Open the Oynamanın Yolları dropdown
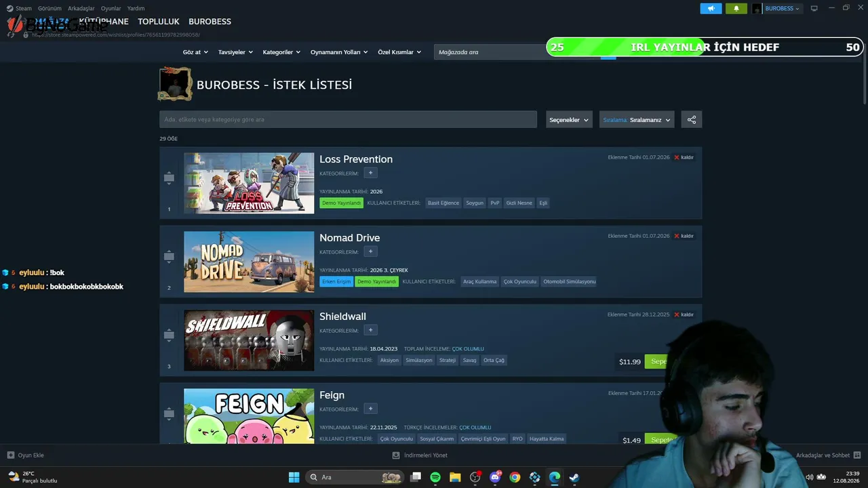This screenshot has height=488, width=868. (x=339, y=52)
